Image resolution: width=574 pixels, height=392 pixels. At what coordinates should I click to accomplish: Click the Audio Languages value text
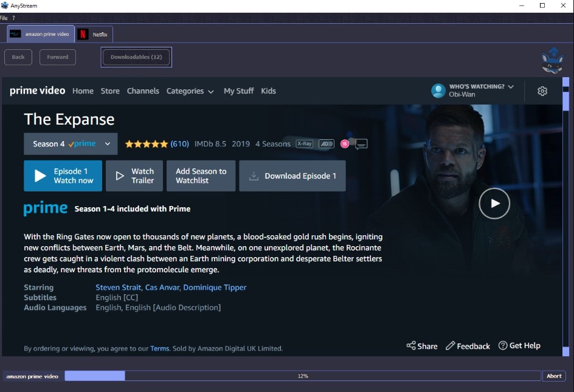pos(158,308)
